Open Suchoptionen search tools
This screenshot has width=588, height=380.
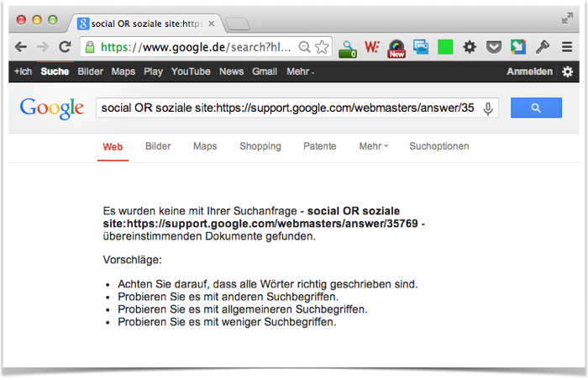click(438, 146)
